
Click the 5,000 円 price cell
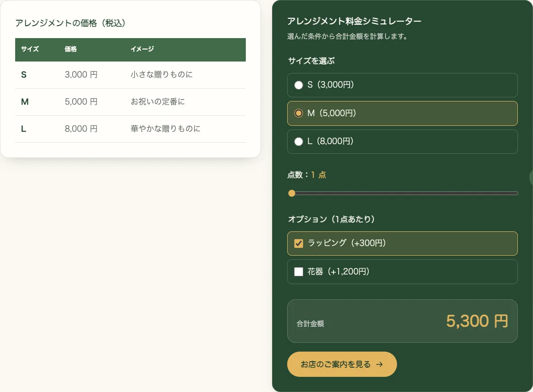[81, 101]
